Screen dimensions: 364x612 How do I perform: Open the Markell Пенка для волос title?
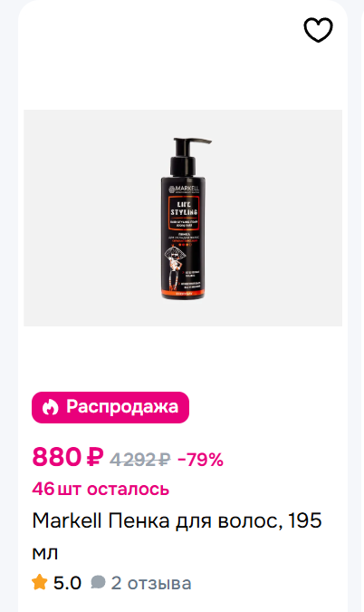click(x=177, y=536)
